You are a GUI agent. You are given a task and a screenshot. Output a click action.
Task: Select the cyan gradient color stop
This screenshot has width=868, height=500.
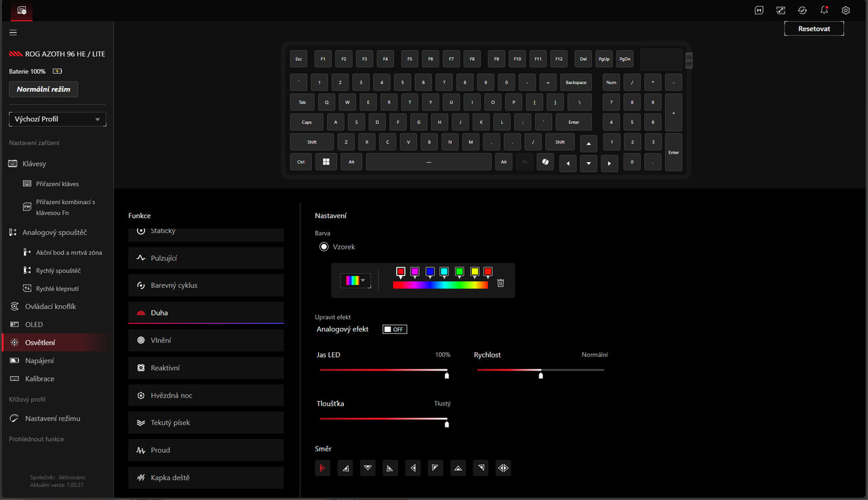tap(444, 272)
